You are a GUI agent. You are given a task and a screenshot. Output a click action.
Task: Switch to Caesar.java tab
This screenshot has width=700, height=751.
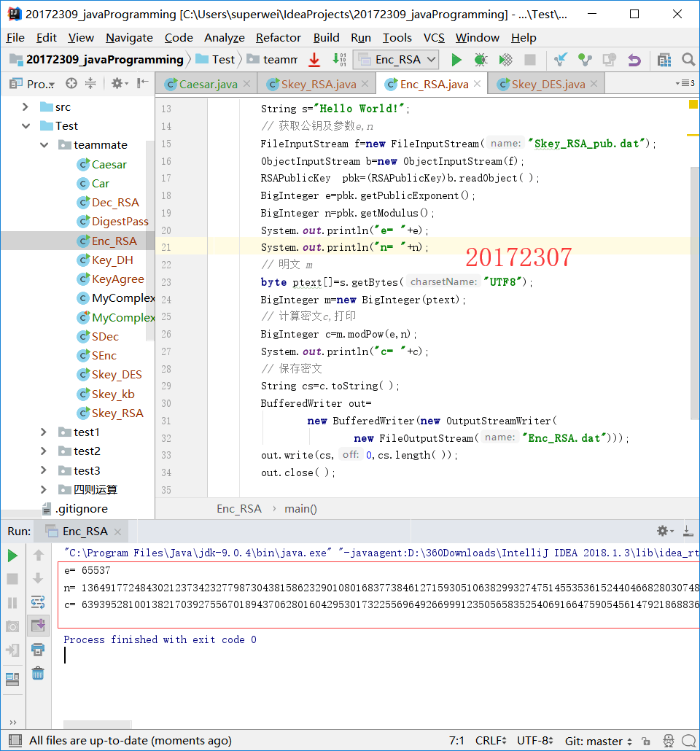click(208, 85)
